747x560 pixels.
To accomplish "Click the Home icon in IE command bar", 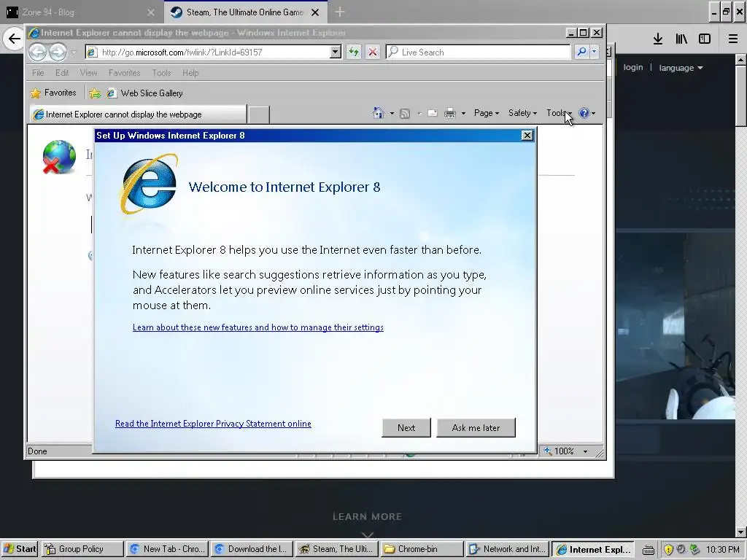I will point(379,113).
